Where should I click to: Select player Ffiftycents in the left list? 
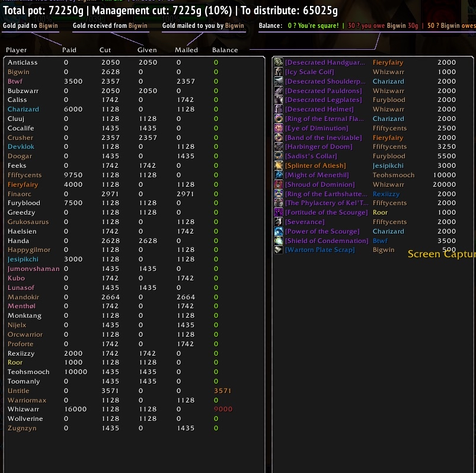(x=24, y=175)
